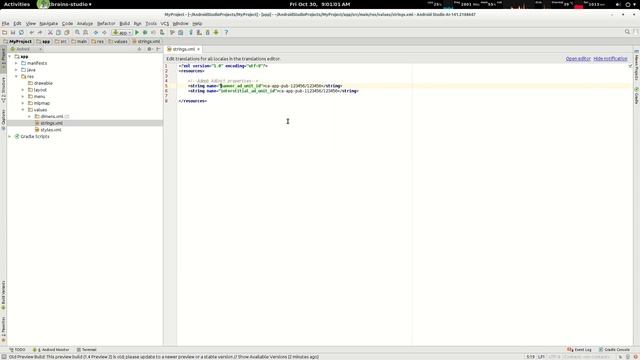Open the Navigate menu
Image resolution: width=640 pixels, height=360 pixels.
tap(49, 24)
